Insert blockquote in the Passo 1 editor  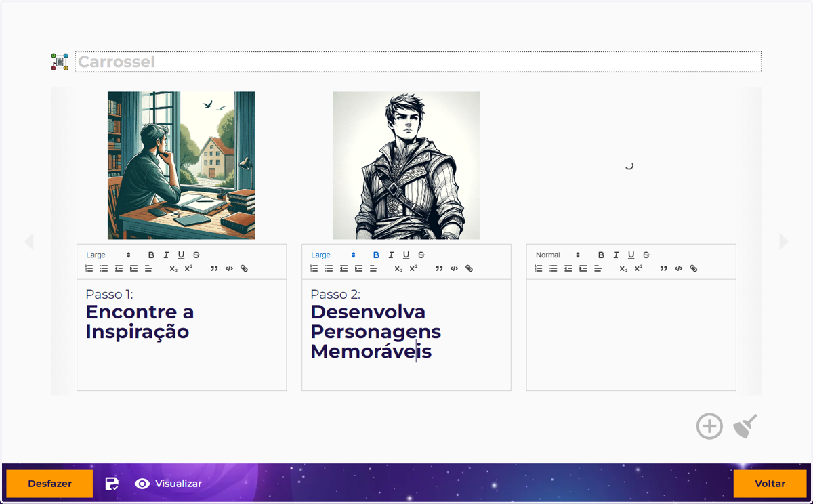(x=214, y=269)
